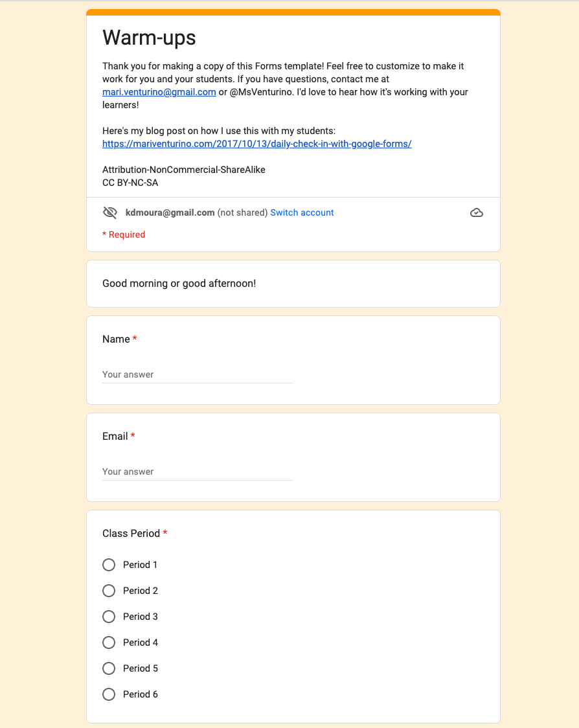Select Period 5 as class period
Image resolution: width=579 pixels, height=728 pixels.
[x=109, y=668]
